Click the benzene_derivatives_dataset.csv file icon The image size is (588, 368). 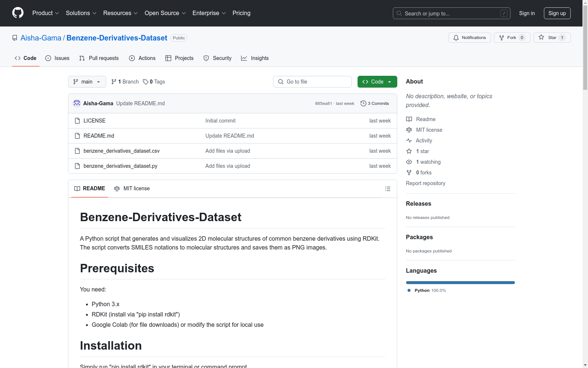(x=77, y=151)
